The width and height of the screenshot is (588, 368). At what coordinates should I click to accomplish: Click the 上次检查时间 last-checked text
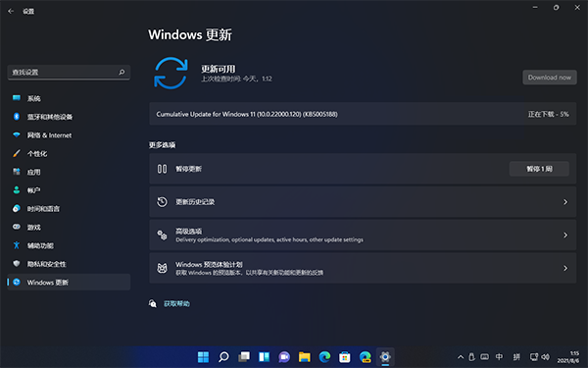point(236,79)
